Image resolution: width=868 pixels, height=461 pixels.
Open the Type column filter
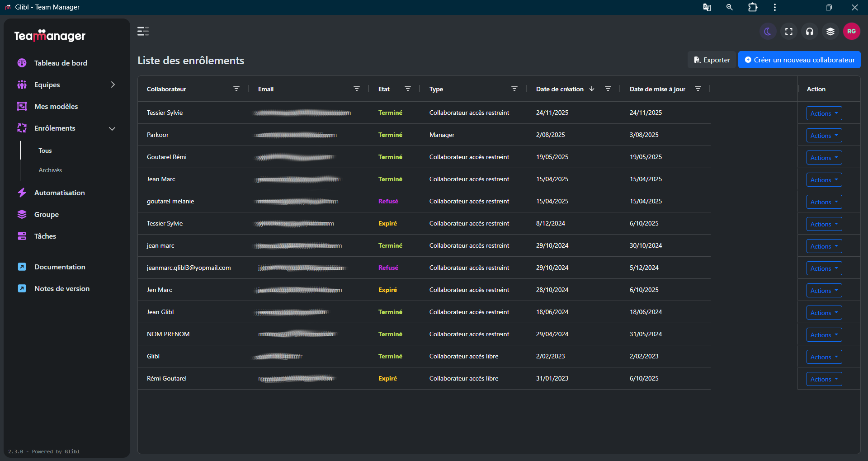click(514, 89)
